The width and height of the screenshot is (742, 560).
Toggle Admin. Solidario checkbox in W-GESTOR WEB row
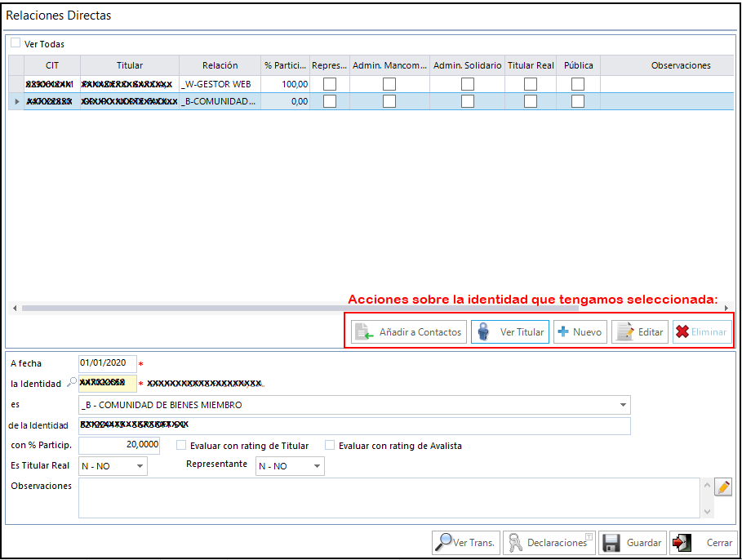468,84
